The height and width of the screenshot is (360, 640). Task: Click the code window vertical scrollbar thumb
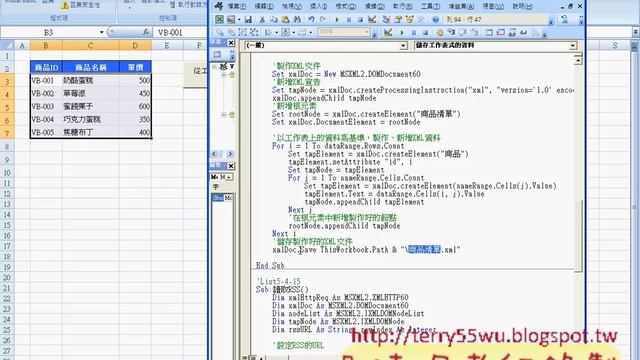[578, 236]
